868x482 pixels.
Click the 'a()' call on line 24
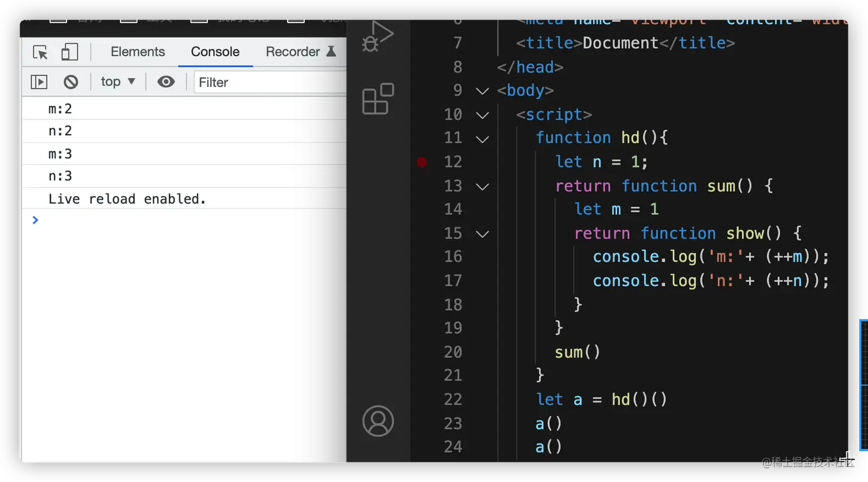coord(548,446)
